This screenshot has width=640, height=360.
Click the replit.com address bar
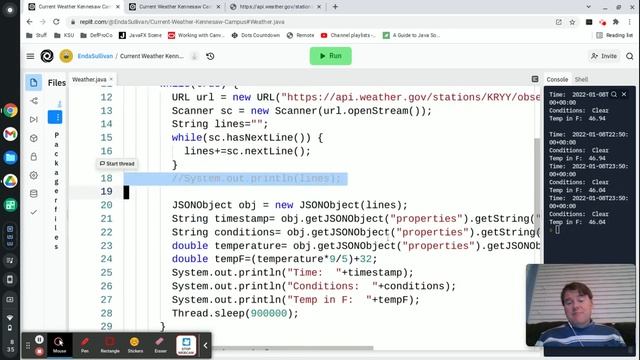point(310,22)
